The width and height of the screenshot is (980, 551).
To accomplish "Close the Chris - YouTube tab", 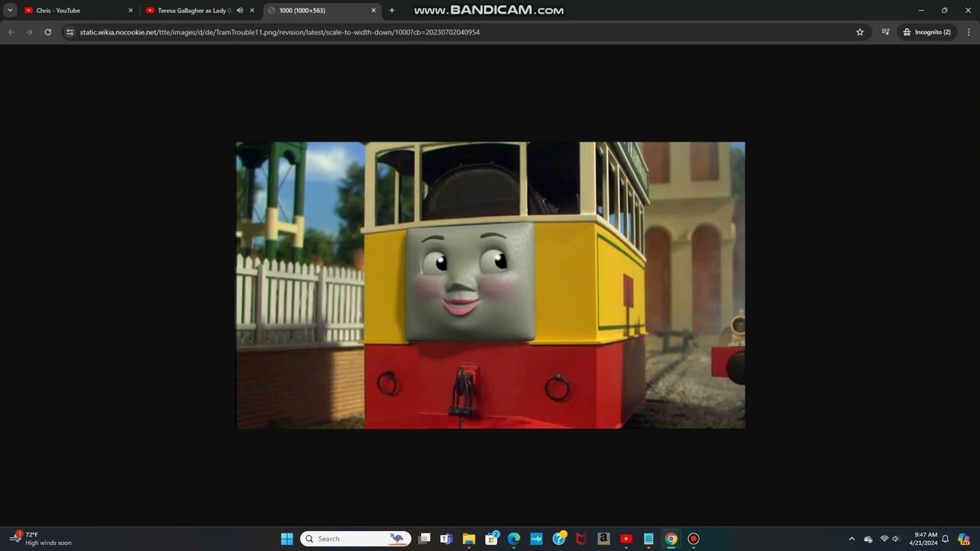I will [130, 11].
